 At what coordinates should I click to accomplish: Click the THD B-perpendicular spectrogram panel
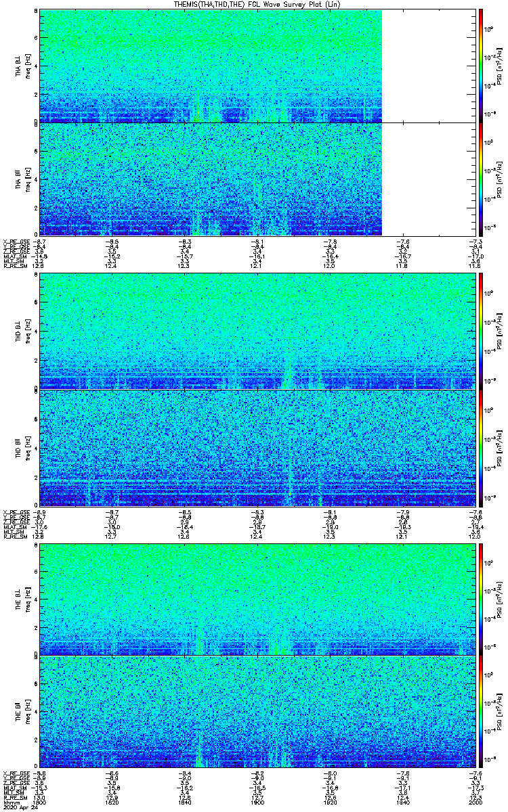[x=257, y=332]
